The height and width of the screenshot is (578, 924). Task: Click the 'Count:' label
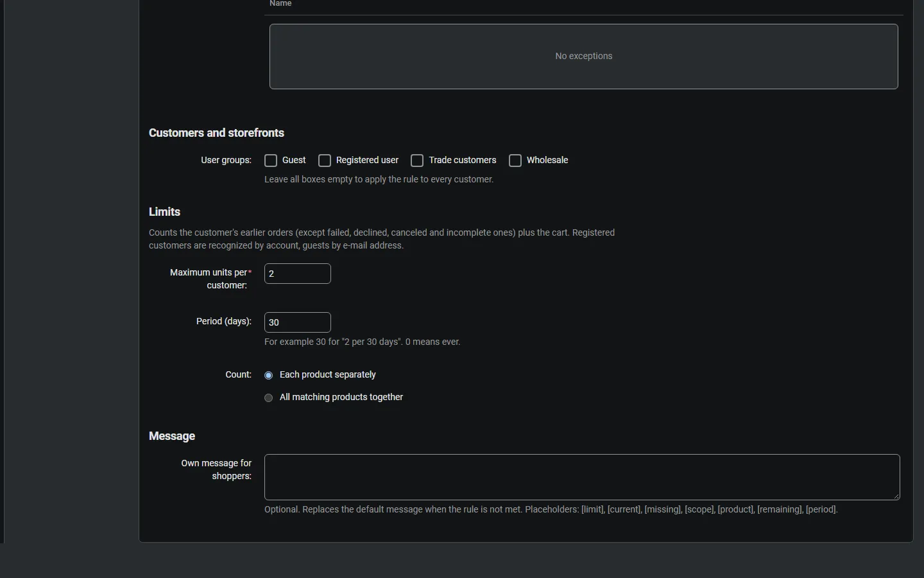(238, 374)
